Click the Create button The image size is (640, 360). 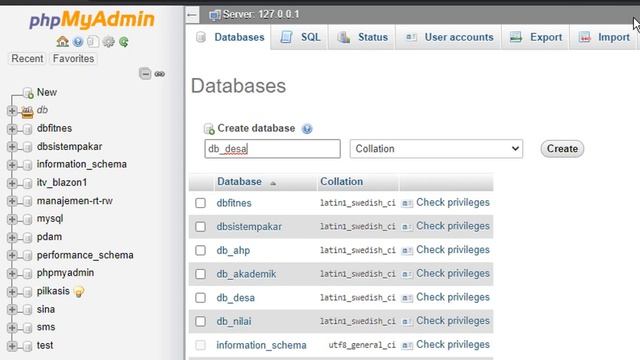pos(562,149)
